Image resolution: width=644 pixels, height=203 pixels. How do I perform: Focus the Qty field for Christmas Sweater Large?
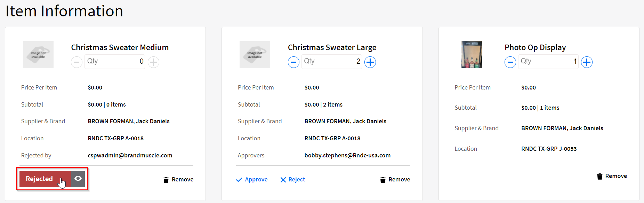click(331, 62)
